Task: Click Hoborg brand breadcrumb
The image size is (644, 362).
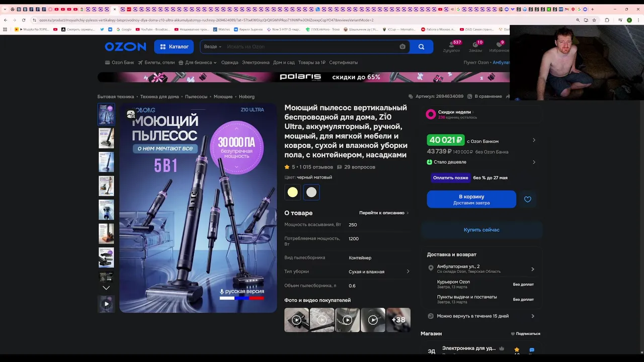Action: tap(247, 97)
